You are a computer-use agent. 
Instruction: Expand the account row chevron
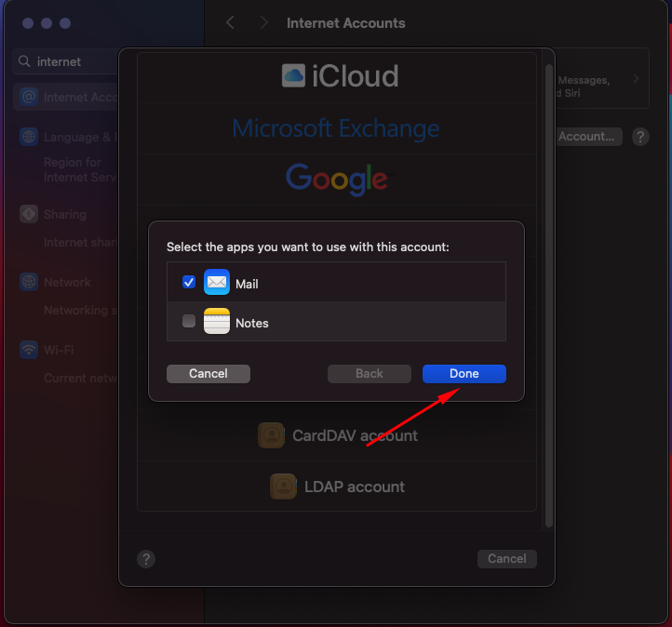[636, 79]
